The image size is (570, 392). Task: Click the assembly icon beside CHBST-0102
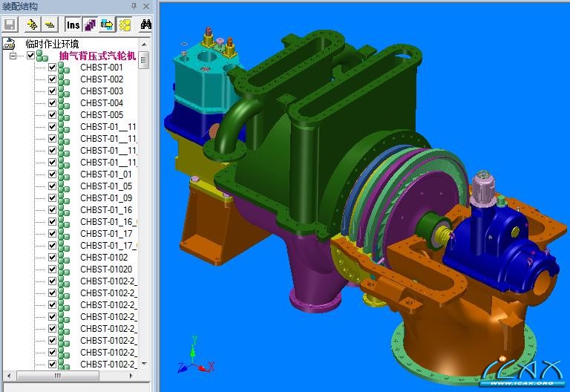pyautogui.click(x=64, y=258)
